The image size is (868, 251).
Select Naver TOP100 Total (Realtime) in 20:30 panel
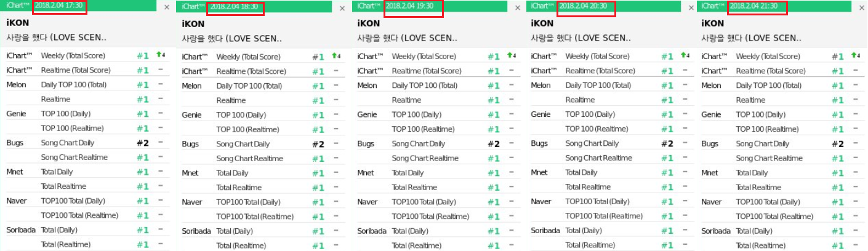604,216
